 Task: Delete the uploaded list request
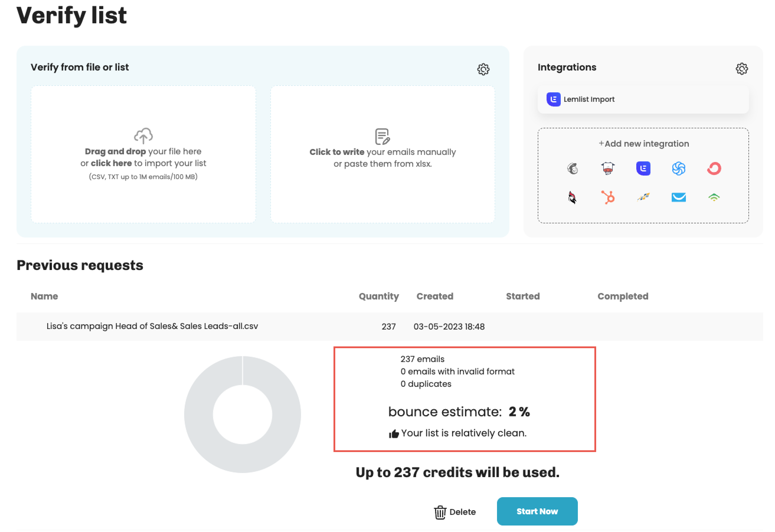tap(455, 512)
